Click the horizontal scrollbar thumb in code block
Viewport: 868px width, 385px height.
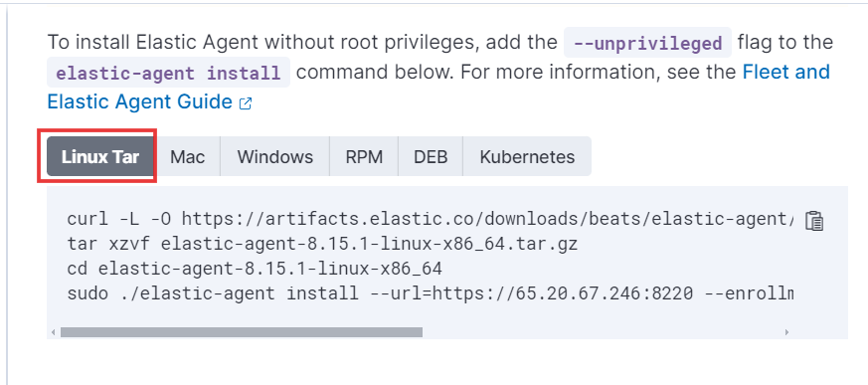pyautogui.click(x=242, y=332)
